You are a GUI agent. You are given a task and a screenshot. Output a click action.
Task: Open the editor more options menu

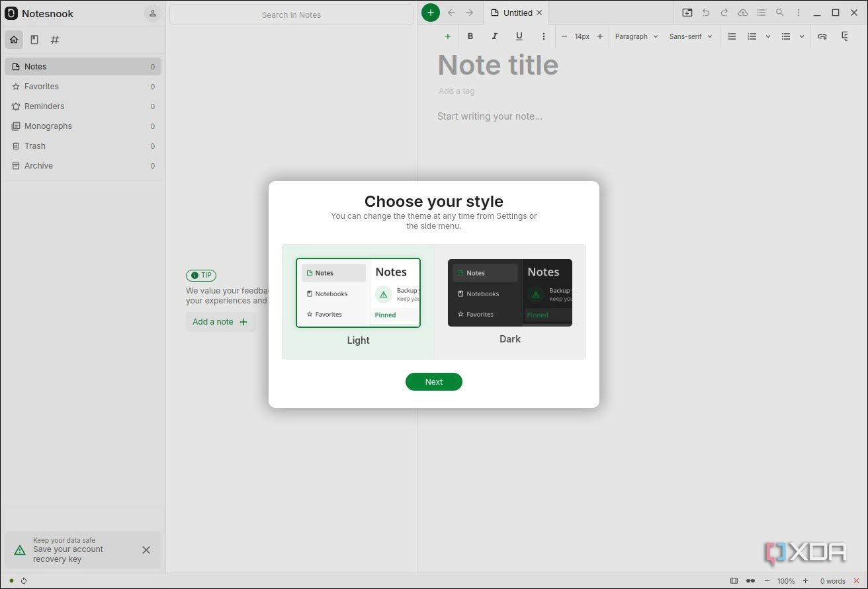point(799,13)
